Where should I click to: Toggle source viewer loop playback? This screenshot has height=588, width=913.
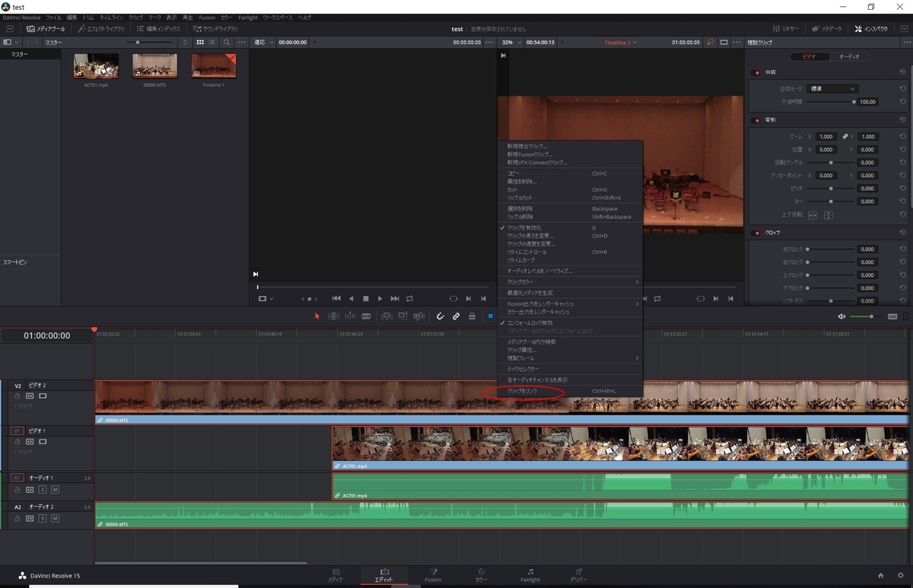click(409, 299)
